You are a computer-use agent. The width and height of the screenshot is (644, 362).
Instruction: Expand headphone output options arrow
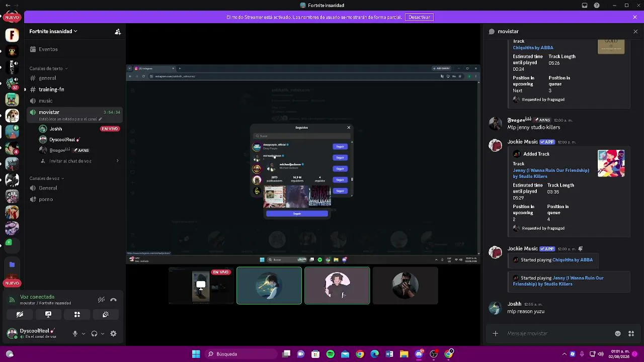click(x=103, y=333)
